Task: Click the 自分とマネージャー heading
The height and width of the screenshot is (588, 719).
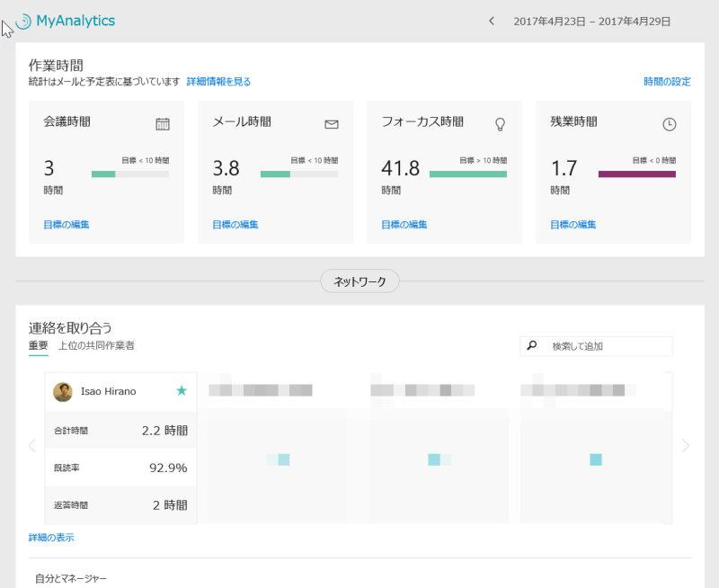Action: [x=71, y=579]
